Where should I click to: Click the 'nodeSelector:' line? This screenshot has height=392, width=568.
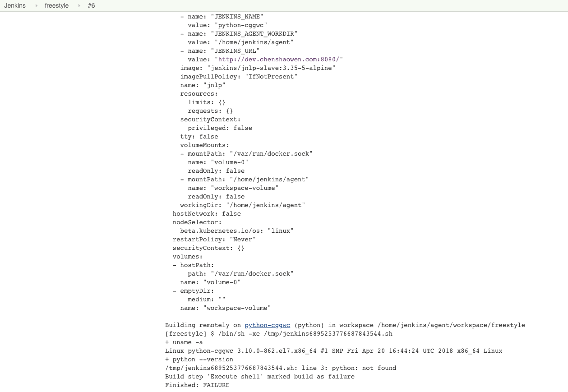[x=197, y=222]
